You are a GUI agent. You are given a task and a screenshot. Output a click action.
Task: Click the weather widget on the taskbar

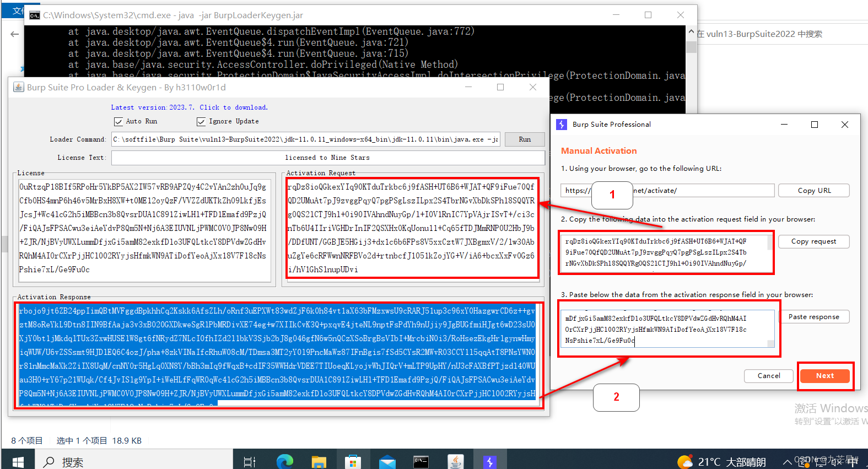click(721, 462)
